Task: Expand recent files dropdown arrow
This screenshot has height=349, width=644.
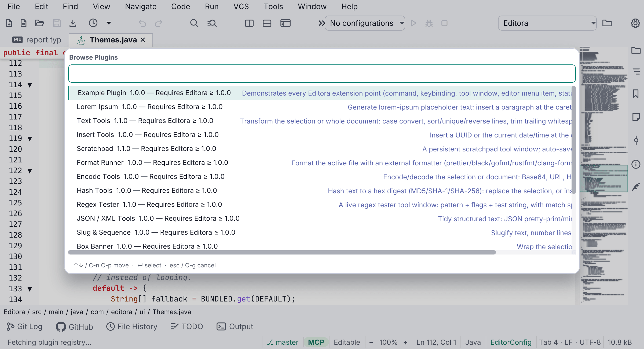Action: (109, 23)
